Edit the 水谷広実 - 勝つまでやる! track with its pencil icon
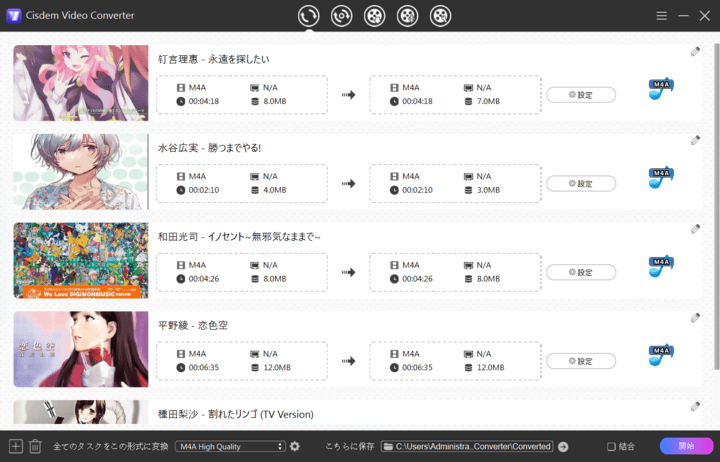720x462 pixels. [x=695, y=140]
